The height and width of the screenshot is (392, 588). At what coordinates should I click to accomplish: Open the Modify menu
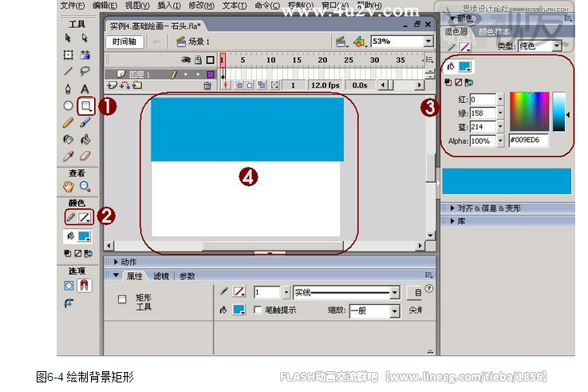pyautogui.click(x=201, y=6)
